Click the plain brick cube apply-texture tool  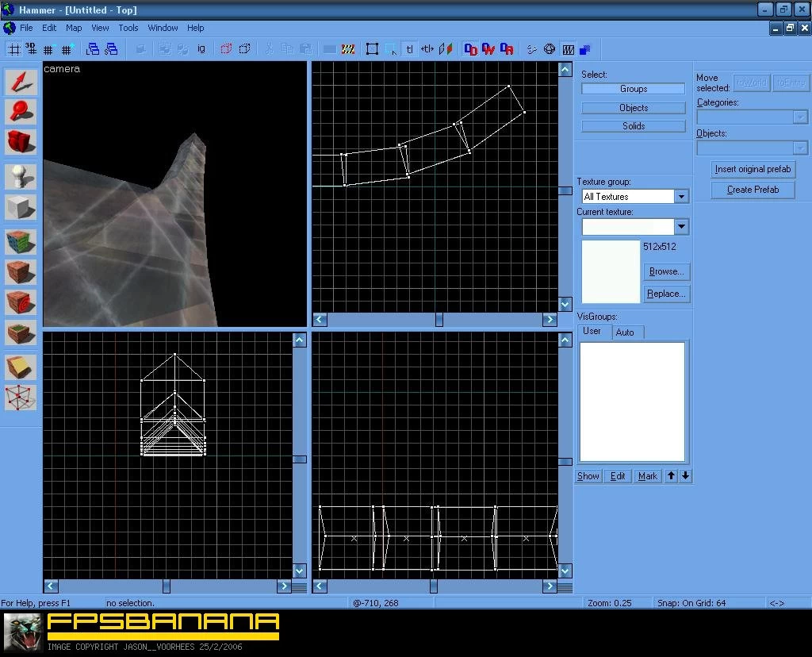pyautogui.click(x=21, y=272)
